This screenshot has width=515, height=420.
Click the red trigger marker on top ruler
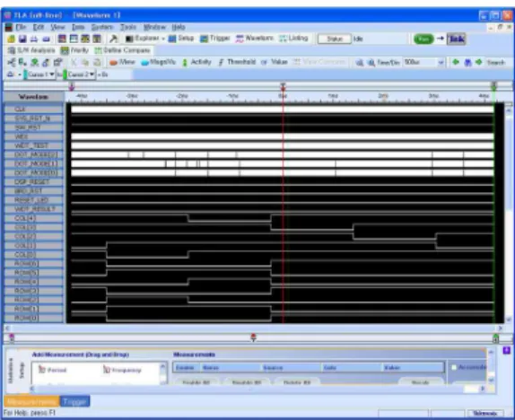(x=283, y=87)
